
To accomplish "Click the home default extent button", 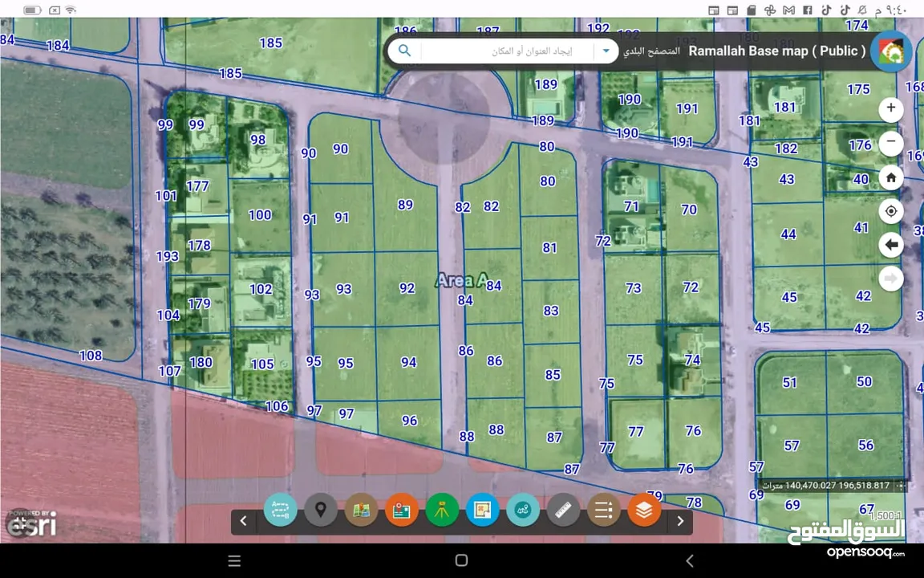I will pyautogui.click(x=891, y=177).
